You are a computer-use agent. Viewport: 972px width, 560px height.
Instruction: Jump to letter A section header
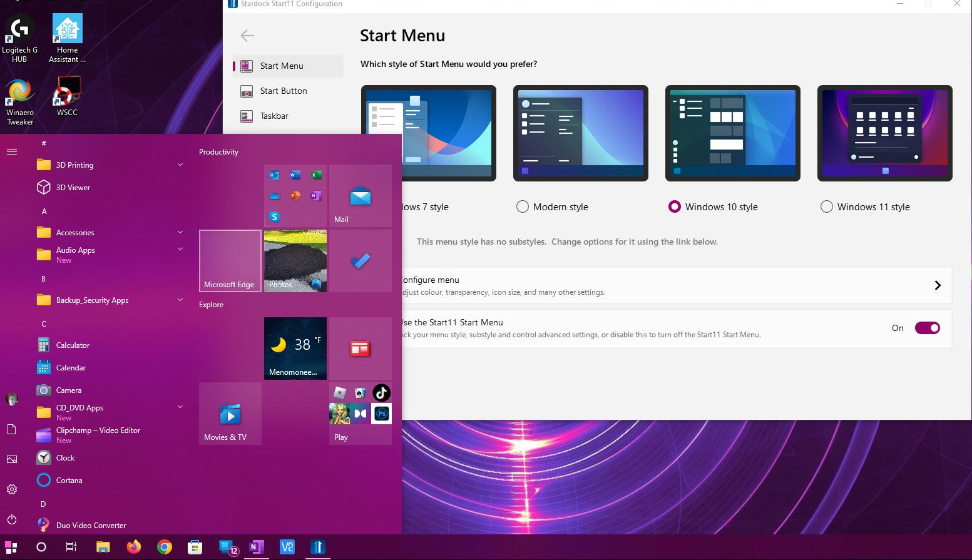[x=44, y=211]
